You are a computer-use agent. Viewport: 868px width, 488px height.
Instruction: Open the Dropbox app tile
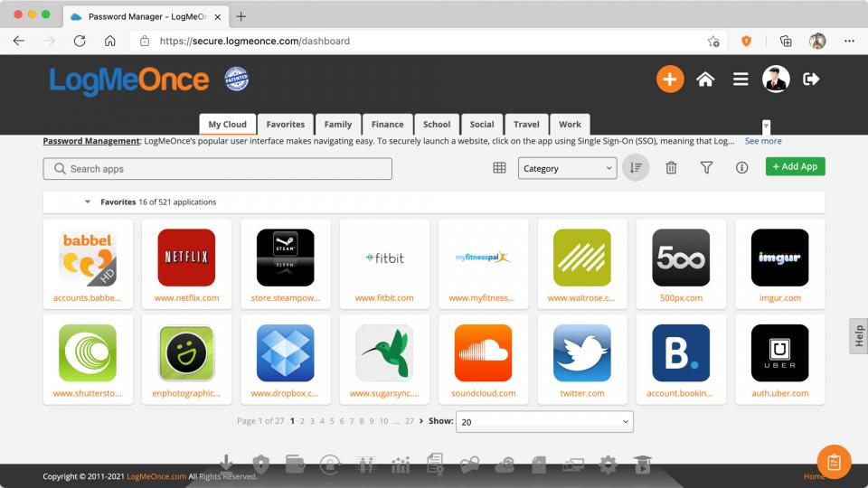coord(286,360)
